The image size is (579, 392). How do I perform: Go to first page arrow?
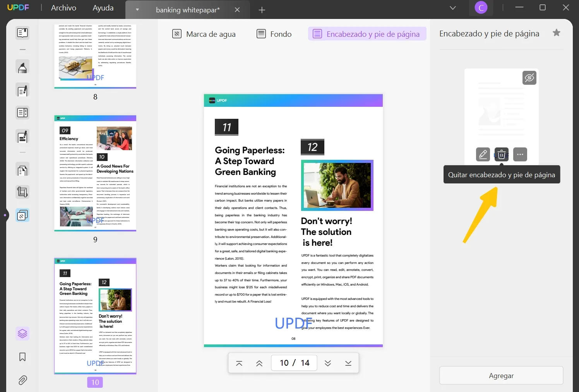239,363
